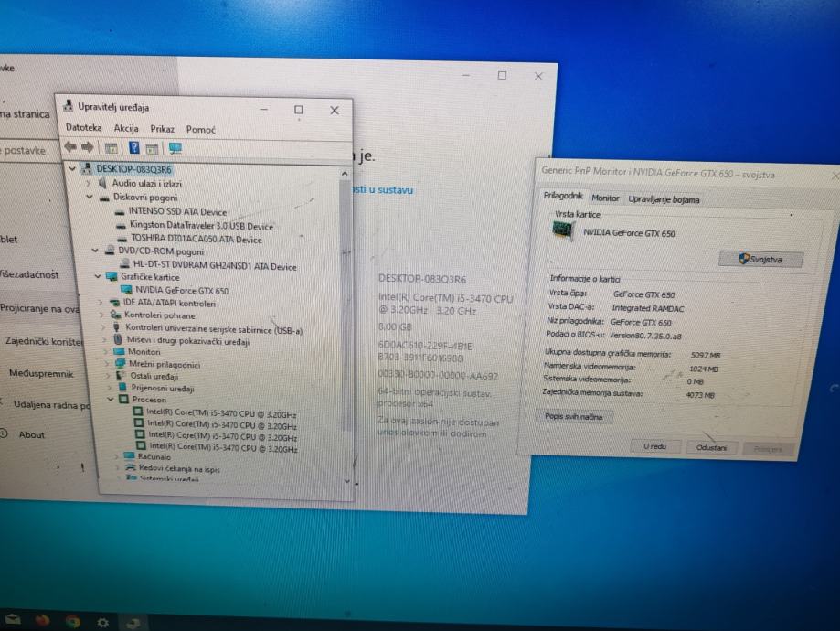Expand the Monitori node
Screen dimensions: 840x631
click(105, 352)
